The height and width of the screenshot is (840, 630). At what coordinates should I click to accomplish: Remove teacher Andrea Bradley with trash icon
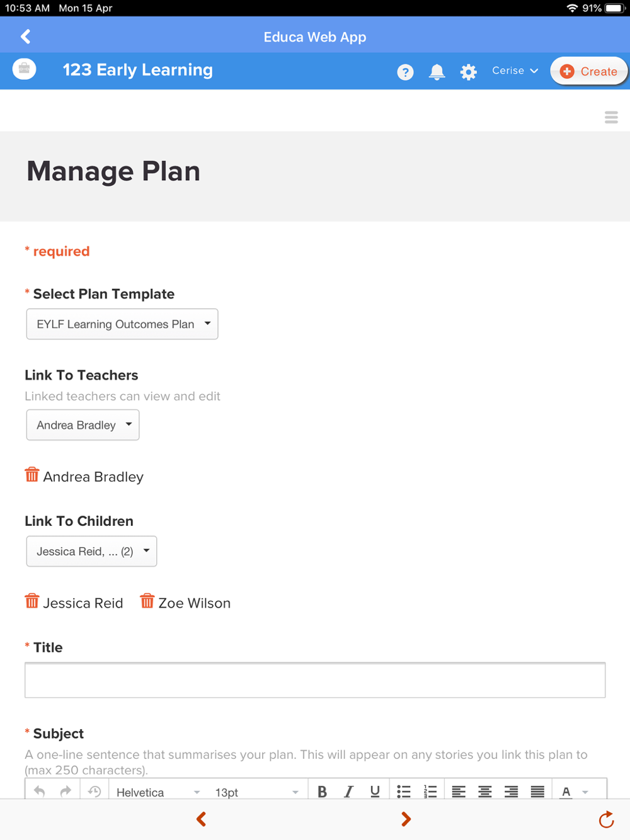(x=32, y=475)
